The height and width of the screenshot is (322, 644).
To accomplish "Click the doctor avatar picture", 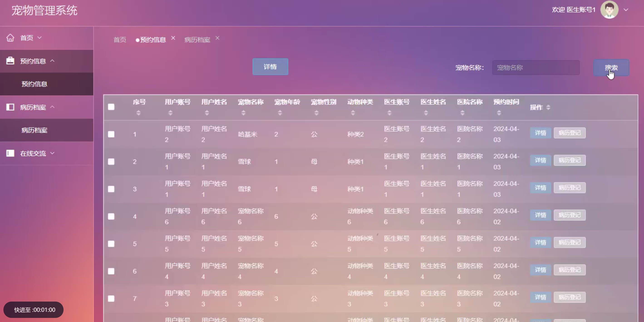I will click(x=610, y=10).
